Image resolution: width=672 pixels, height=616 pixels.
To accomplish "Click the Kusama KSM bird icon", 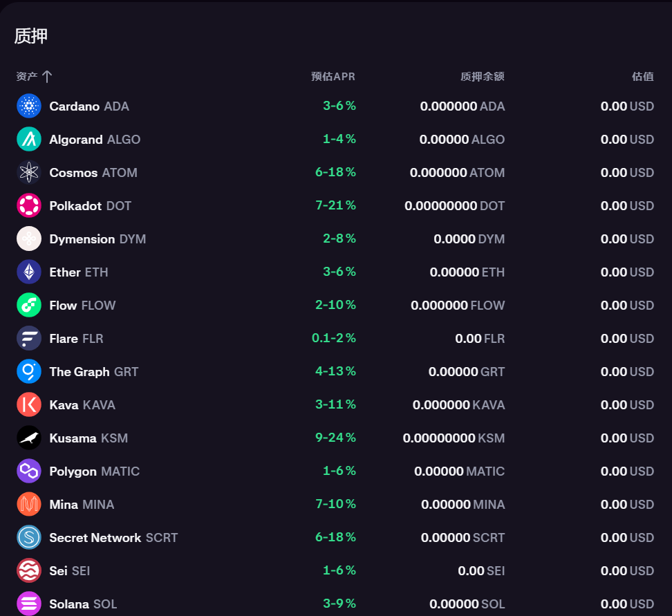I will pos(29,438).
